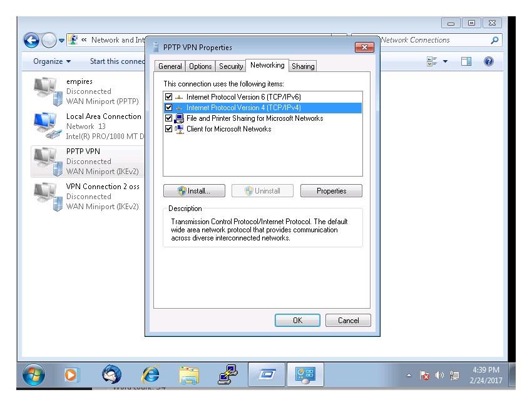
Task: Show the preview pane
Action: pos(466,61)
